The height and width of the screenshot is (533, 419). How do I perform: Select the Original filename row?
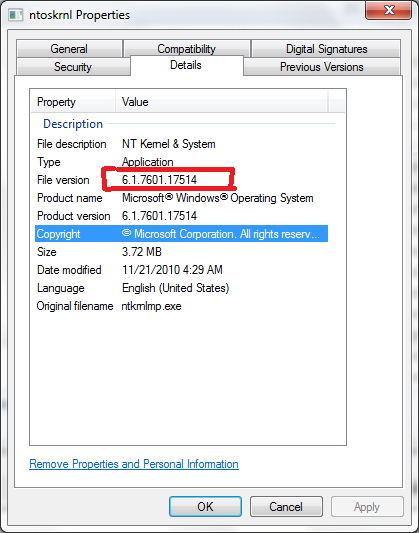181,306
